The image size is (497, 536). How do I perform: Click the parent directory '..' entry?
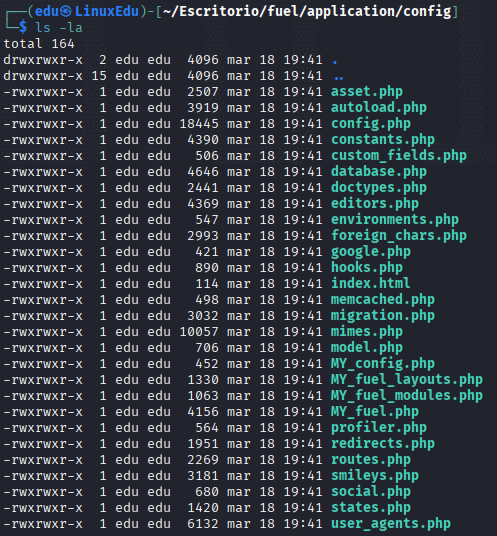(x=339, y=78)
